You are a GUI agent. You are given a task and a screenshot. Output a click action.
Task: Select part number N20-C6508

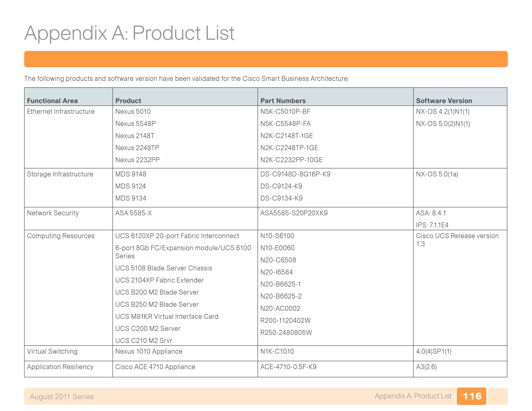tap(278, 260)
